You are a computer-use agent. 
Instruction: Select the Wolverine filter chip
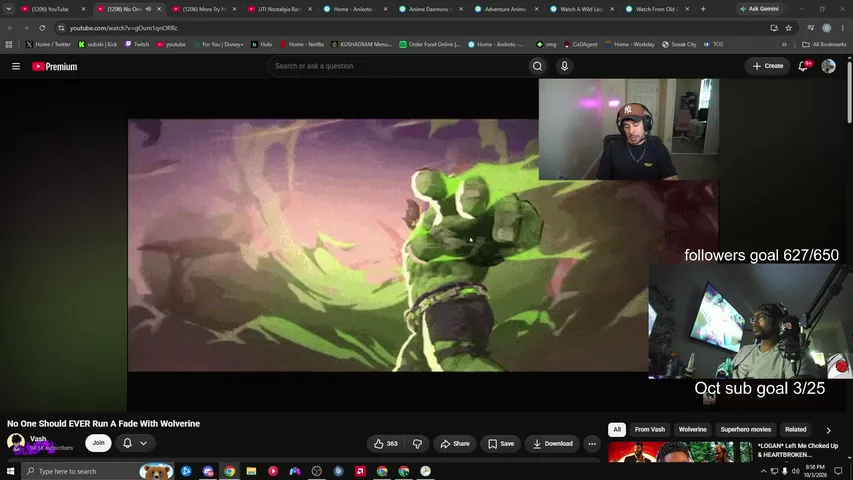693,429
